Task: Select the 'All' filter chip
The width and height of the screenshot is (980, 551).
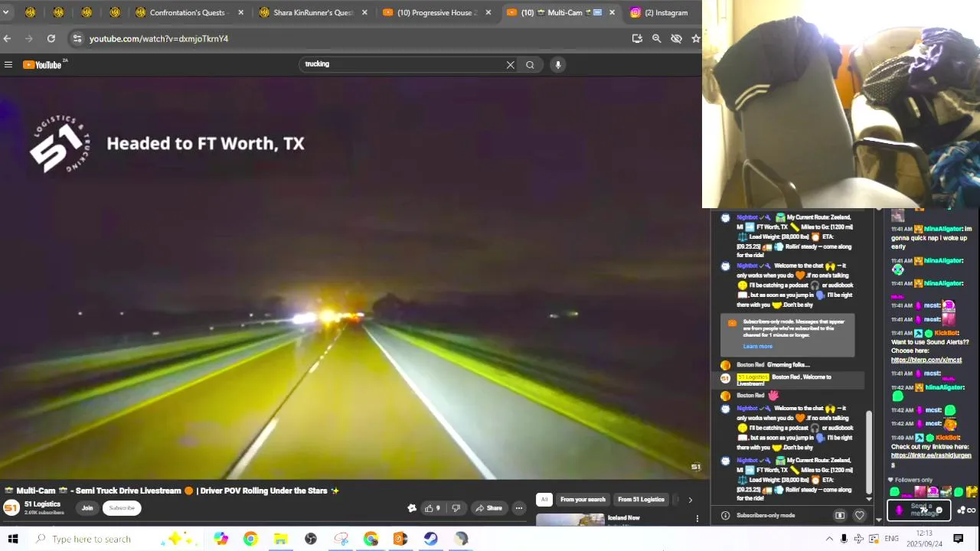Action: [544, 500]
